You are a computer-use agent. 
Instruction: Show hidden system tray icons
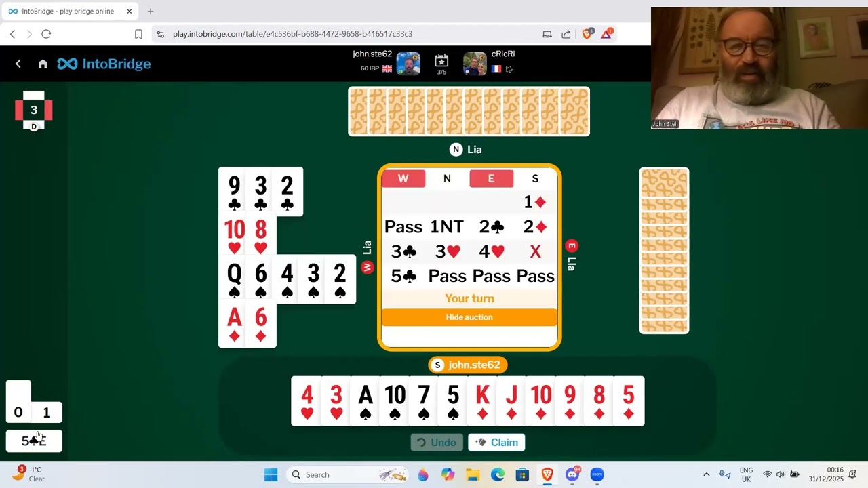tap(706, 474)
